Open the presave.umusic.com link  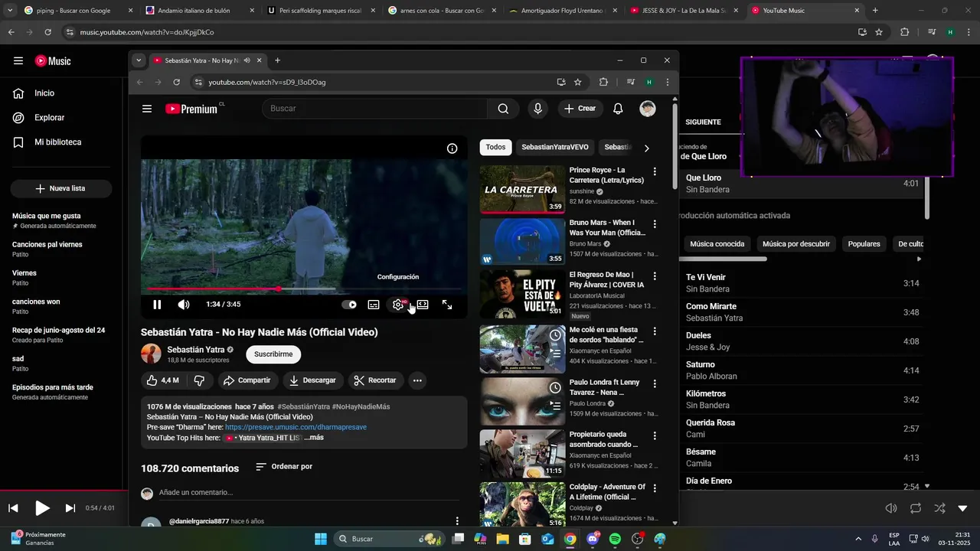click(296, 427)
